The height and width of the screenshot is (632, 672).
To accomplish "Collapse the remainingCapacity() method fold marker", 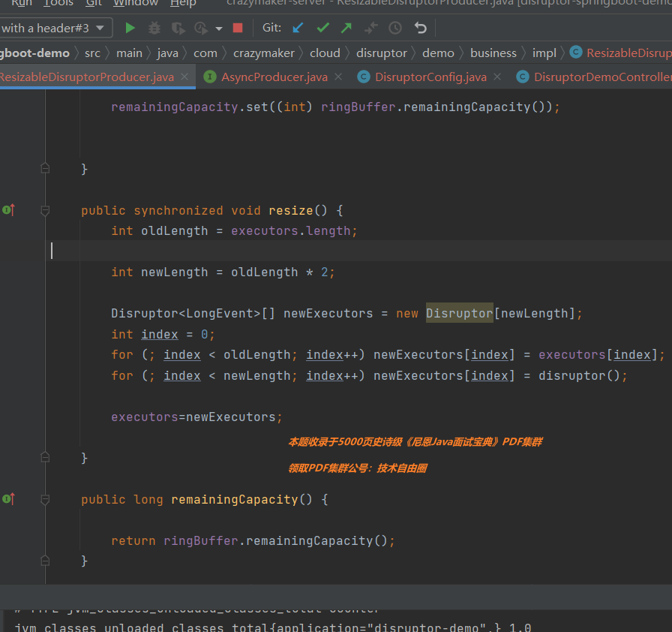I will coord(45,499).
